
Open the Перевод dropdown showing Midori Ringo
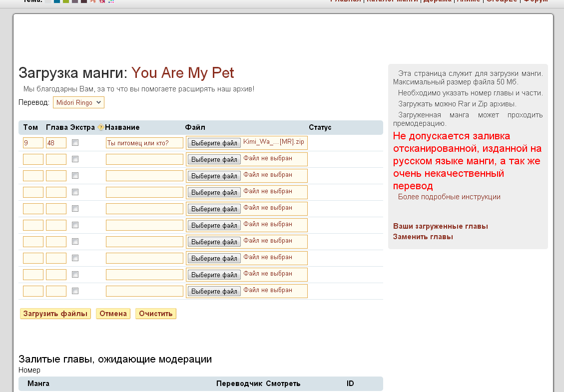pos(79,102)
